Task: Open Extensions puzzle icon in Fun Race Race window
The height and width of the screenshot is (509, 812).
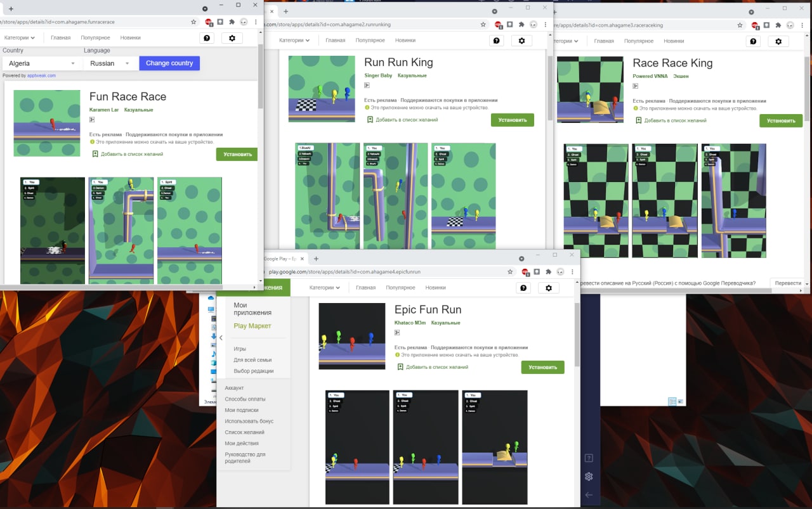Action: [232, 22]
